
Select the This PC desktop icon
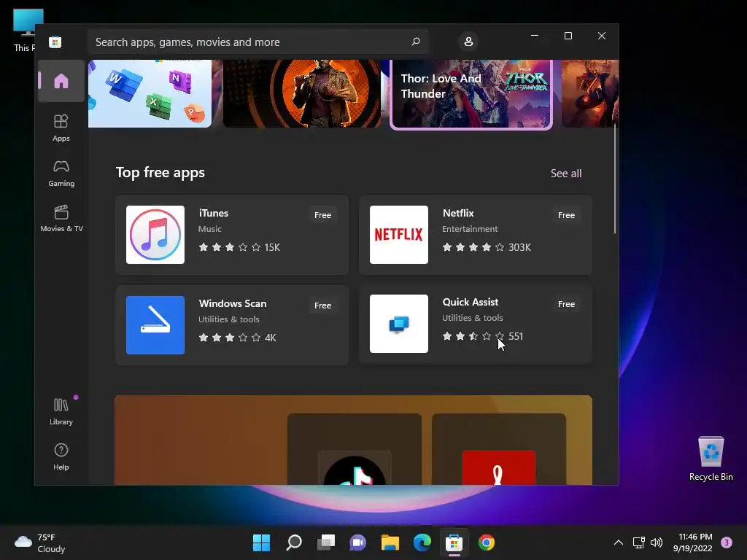pos(25,29)
